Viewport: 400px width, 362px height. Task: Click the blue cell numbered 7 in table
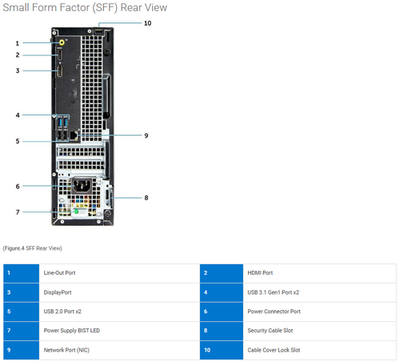[x=21, y=331]
